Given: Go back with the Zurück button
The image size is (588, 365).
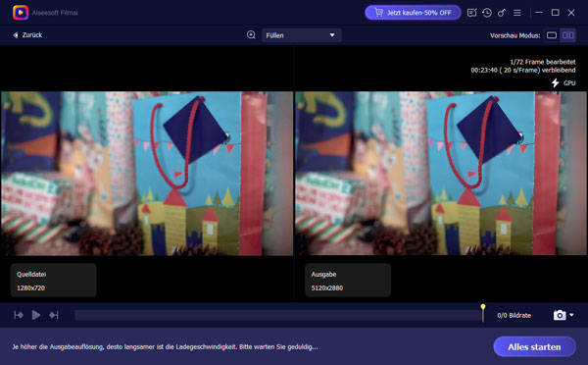Looking at the screenshot, I should click(27, 35).
